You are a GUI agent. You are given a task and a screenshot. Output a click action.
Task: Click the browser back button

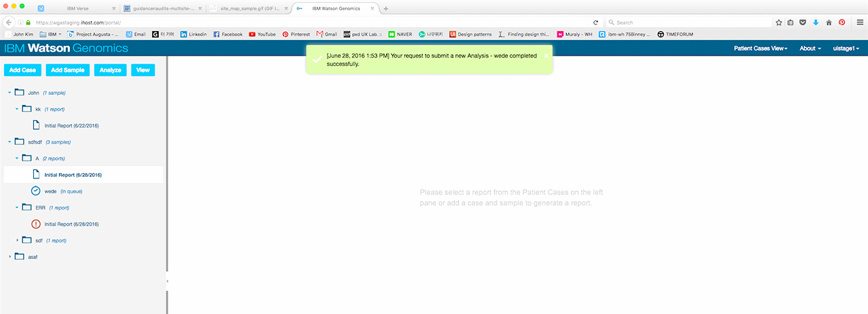click(7, 22)
